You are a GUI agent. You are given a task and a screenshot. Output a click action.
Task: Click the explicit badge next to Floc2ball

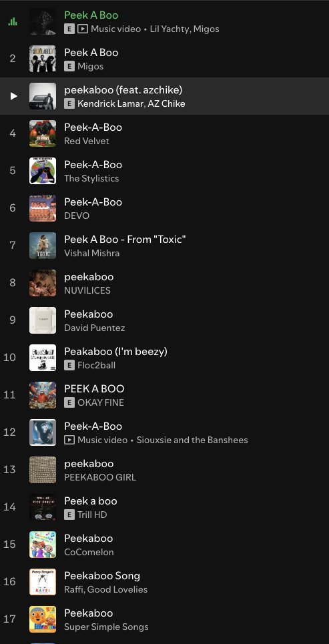coord(69,365)
